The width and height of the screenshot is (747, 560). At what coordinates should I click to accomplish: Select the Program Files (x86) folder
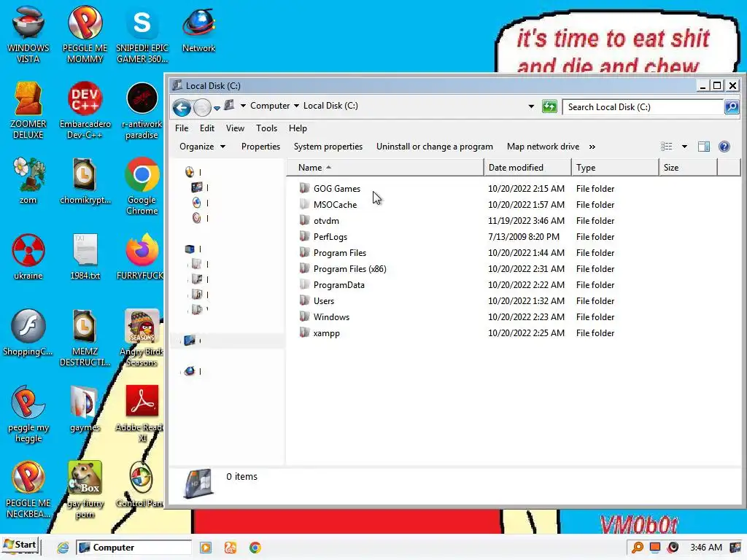pos(349,269)
